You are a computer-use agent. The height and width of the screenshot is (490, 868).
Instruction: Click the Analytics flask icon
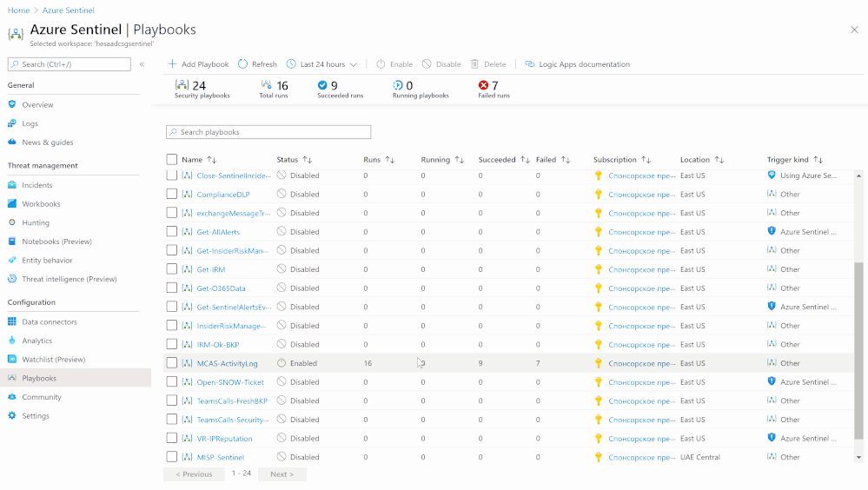(12, 340)
